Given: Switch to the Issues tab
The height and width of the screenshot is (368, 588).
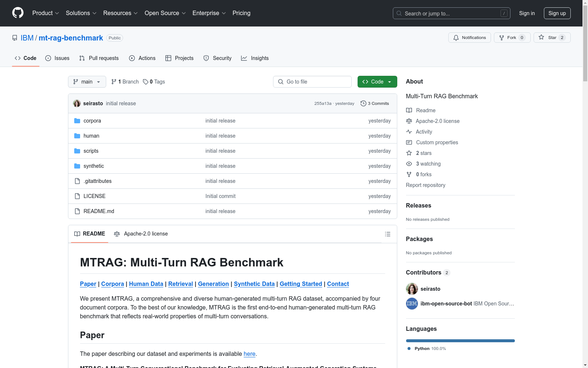Looking at the screenshot, I should point(57,58).
